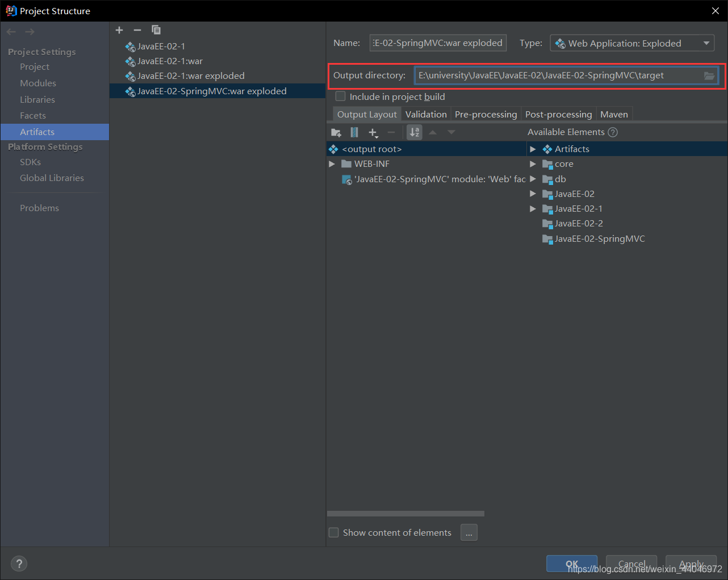728x580 pixels.
Task: Close the Project Structure dialog
Action: 716,11
